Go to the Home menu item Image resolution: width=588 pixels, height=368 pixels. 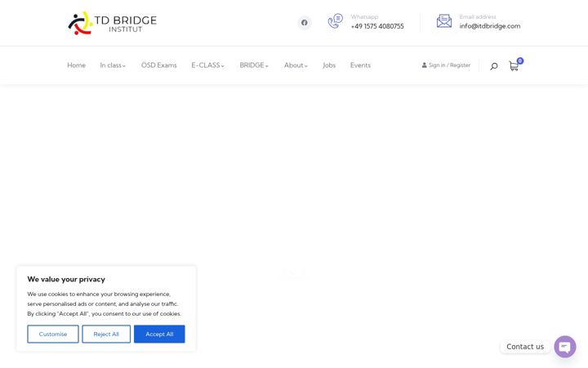tap(76, 65)
